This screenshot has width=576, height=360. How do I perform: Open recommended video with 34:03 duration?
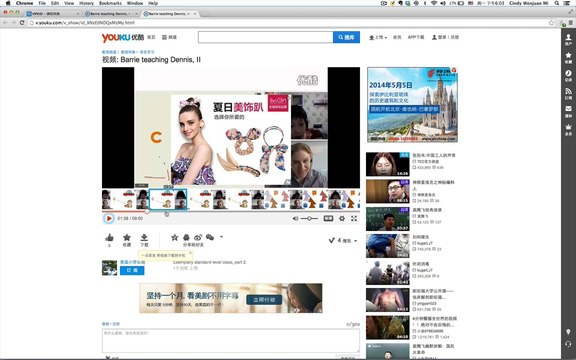pyautogui.click(x=388, y=246)
